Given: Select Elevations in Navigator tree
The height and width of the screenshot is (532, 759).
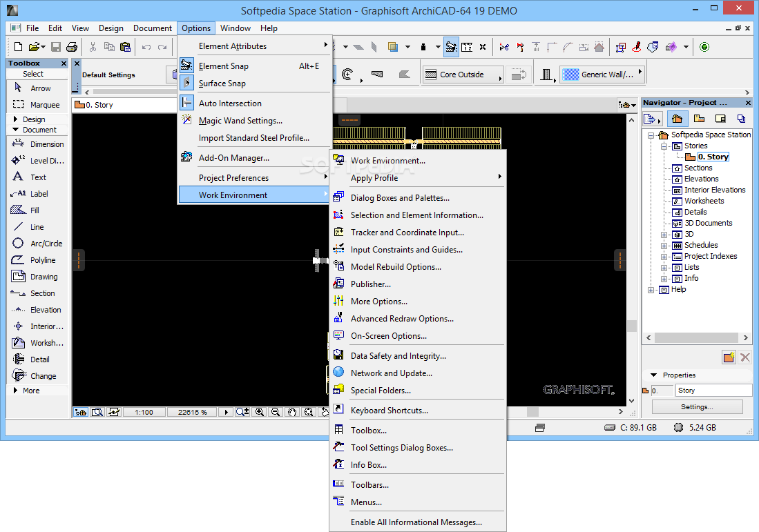Looking at the screenshot, I should point(701,179).
